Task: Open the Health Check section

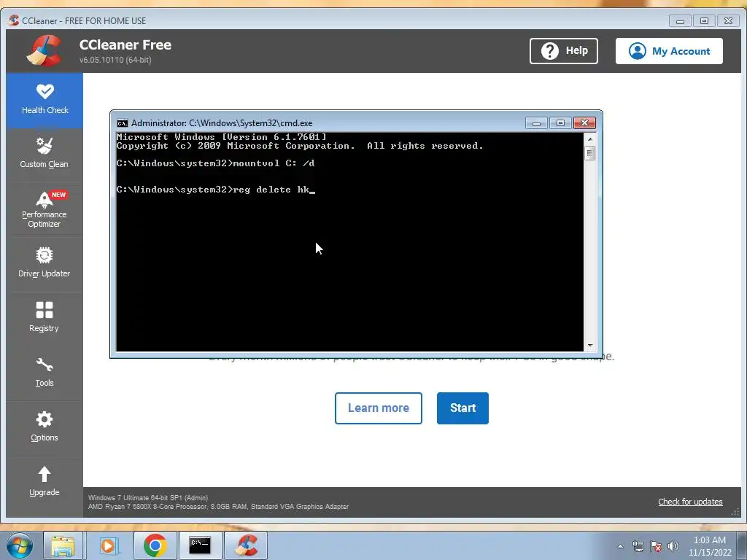Action: pos(44,100)
